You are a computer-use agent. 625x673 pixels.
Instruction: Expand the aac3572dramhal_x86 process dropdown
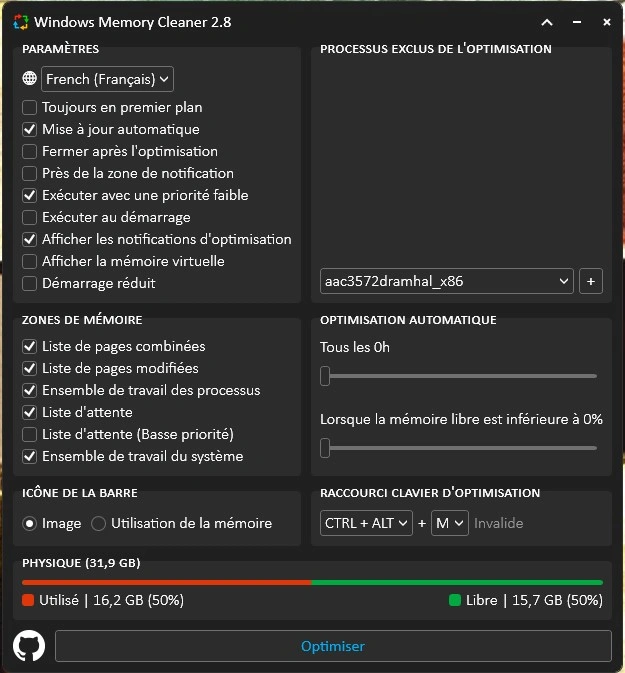point(446,281)
